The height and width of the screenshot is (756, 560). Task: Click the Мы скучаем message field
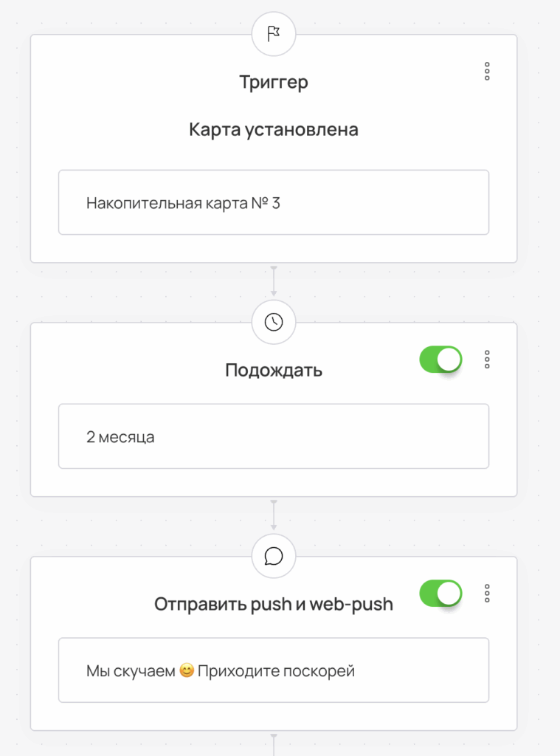[274, 670]
